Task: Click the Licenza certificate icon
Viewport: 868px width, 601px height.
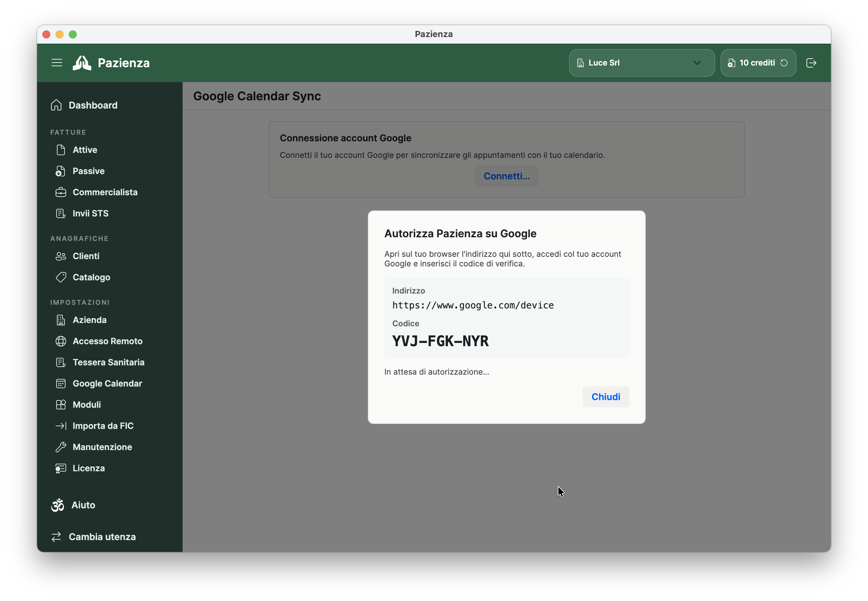Action: point(61,468)
